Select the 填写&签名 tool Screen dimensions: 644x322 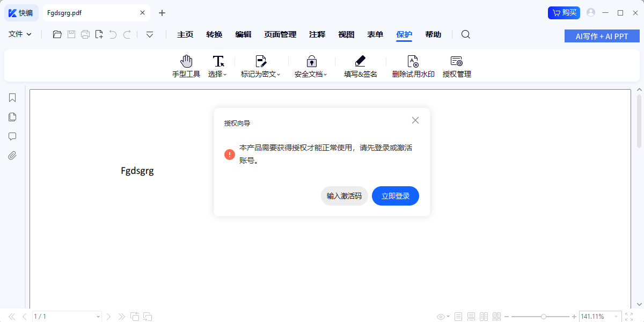[x=360, y=65]
